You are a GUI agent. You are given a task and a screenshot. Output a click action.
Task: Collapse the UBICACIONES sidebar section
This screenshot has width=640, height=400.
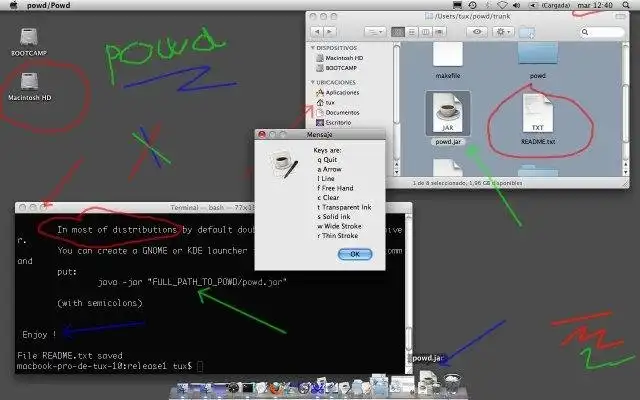(313, 82)
